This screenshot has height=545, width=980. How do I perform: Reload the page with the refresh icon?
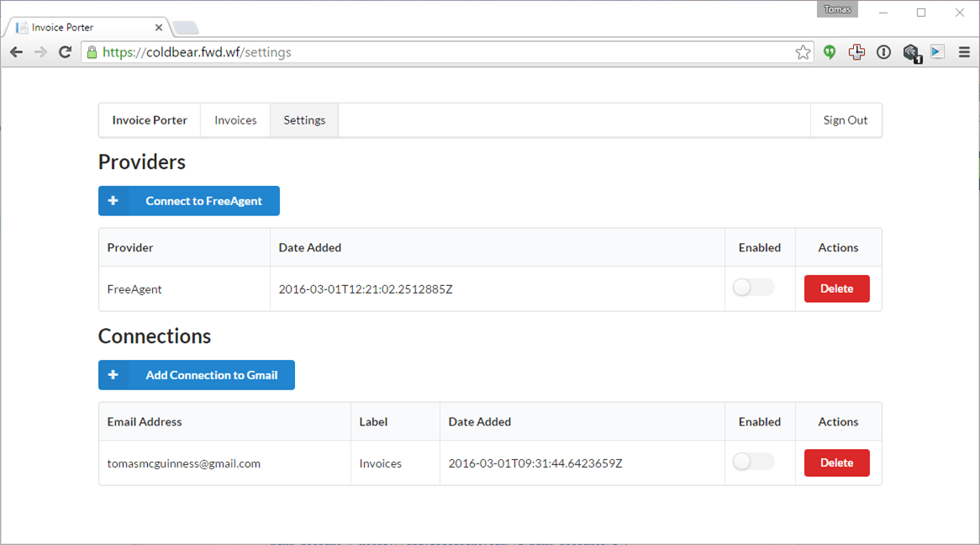(x=65, y=52)
